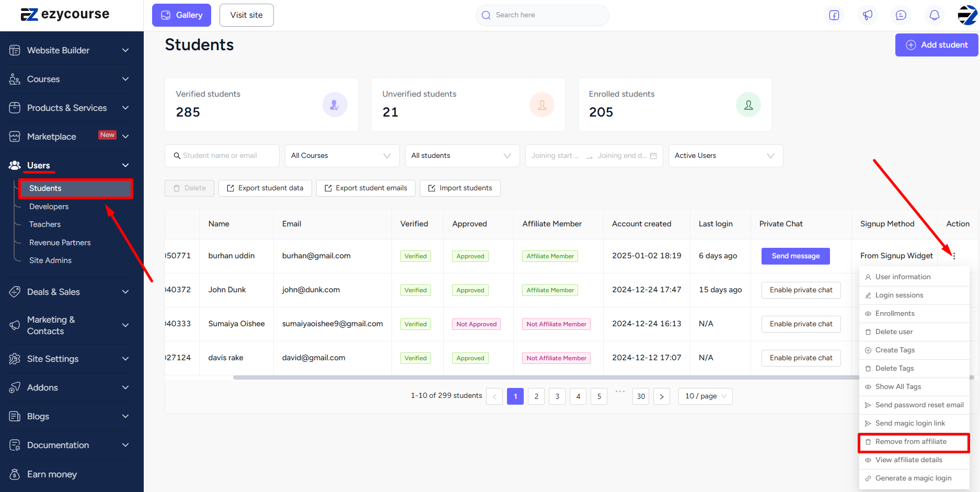The height and width of the screenshot is (492, 980).
Task: Expand the Site Settings chevron
Action: click(125, 359)
